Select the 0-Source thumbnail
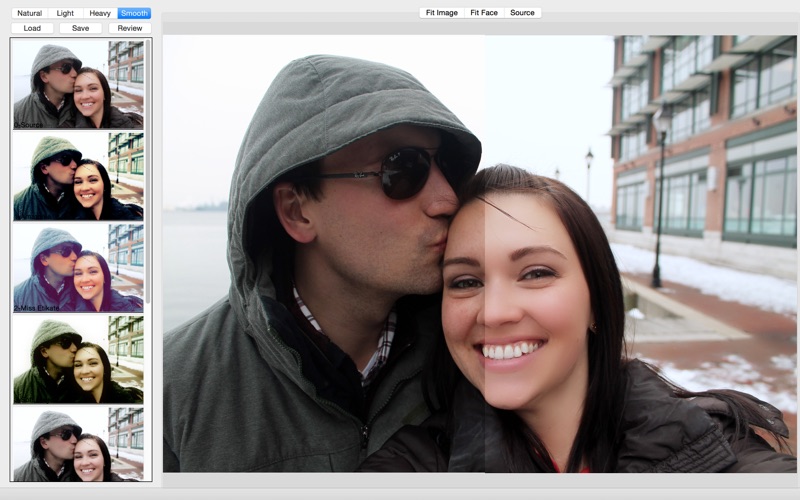This screenshot has height=500, width=800. click(78, 85)
